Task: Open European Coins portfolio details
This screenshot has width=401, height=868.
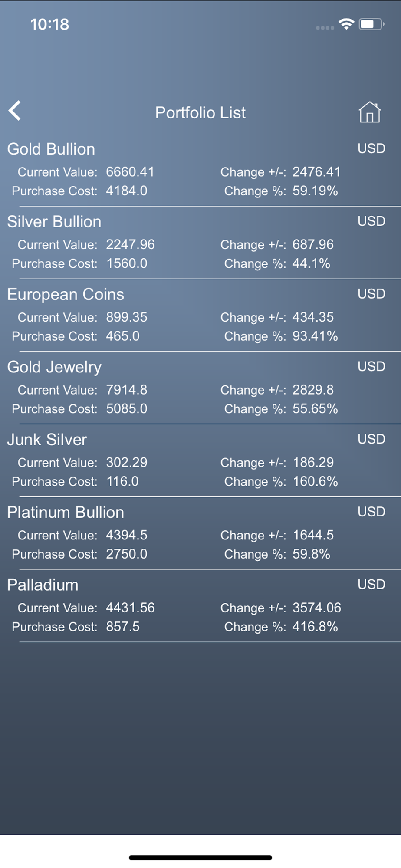Action: coord(66,294)
